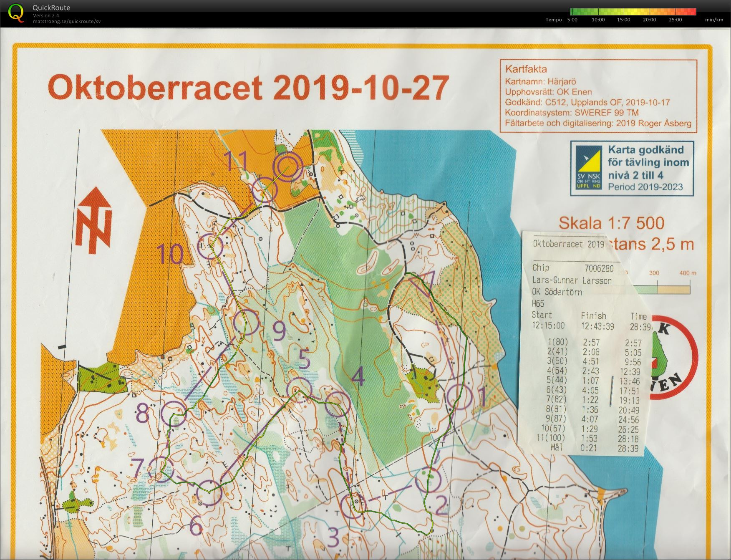Image resolution: width=731 pixels, height=560 pixels.
Task: Click the '5:00' tempo scale label
Action: click(x=572, y=20)
